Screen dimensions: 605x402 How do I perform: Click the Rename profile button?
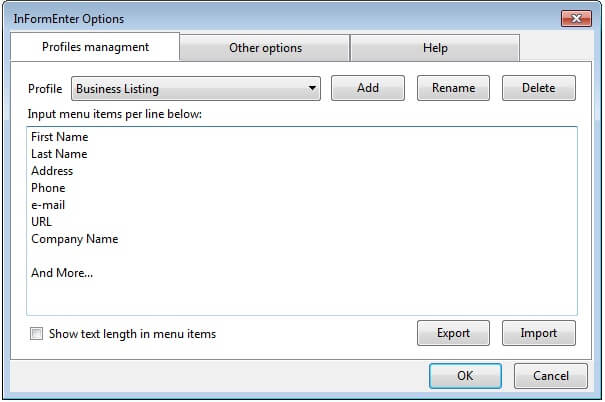[x=453, y=88]
